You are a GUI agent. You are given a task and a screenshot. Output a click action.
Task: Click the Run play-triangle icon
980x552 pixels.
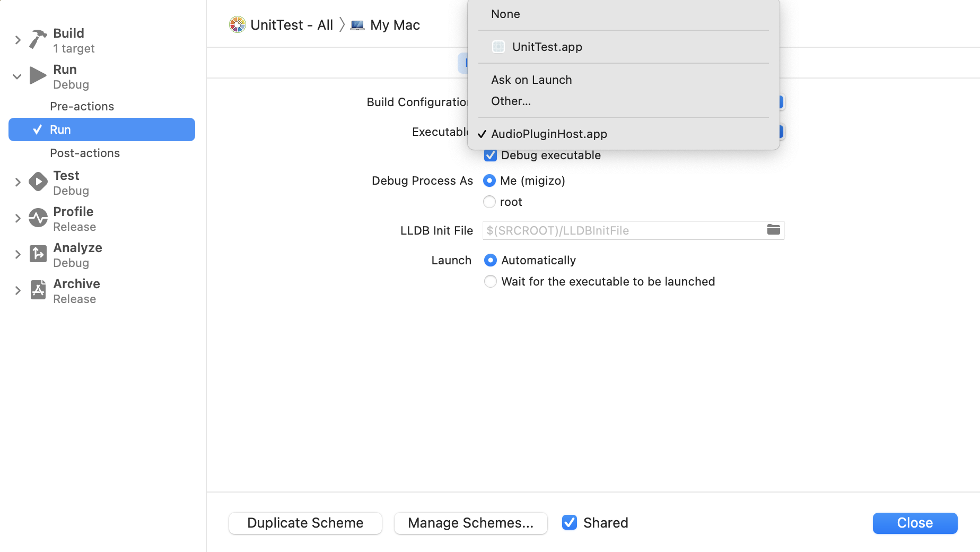pyautogui.click(x=38, y=76)
